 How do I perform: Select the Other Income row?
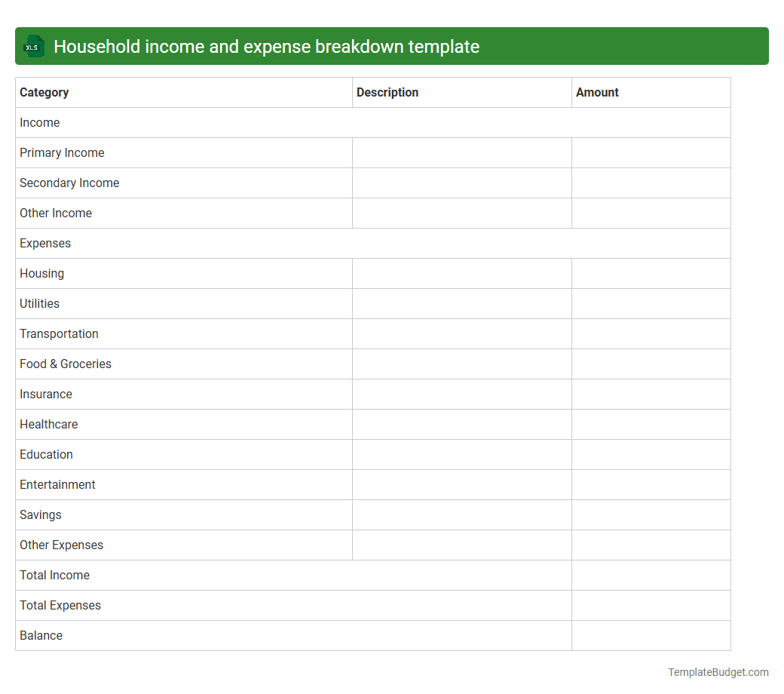tap(56, 213)
